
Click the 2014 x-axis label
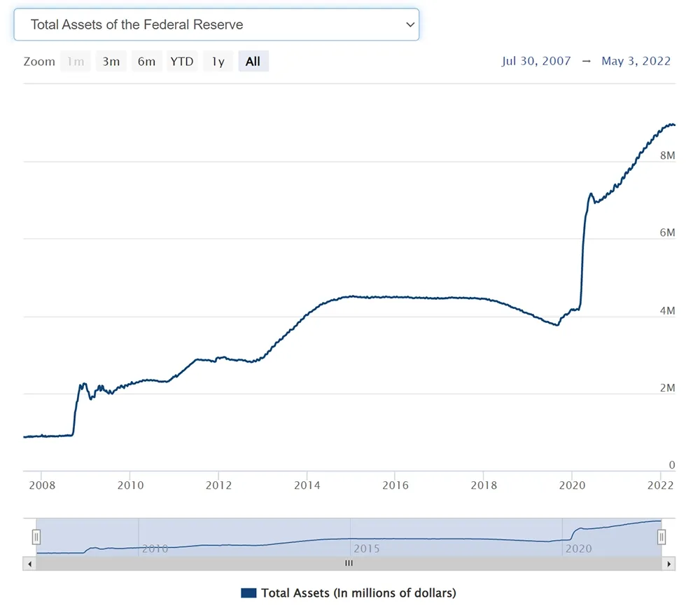307,485
